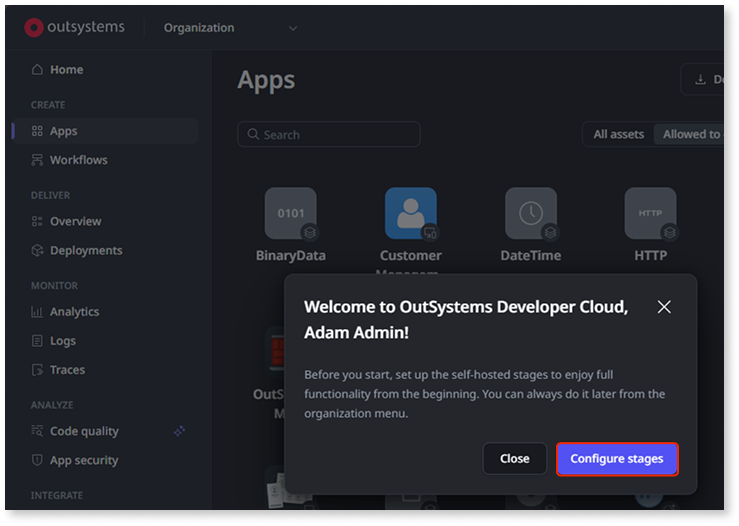Image resolution: width=739 pixels, height=526 pixels.
Task: Open the DateTime library icon
Action: click(531, 214)
